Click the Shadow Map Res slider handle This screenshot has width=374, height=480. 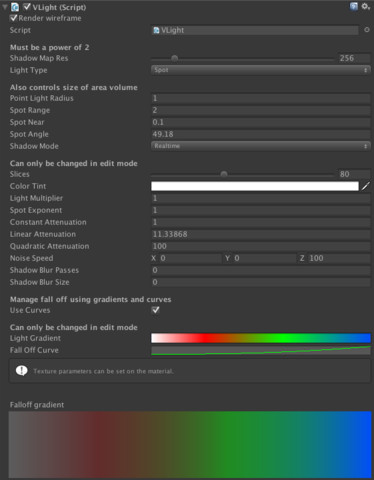tap(174, 58)
